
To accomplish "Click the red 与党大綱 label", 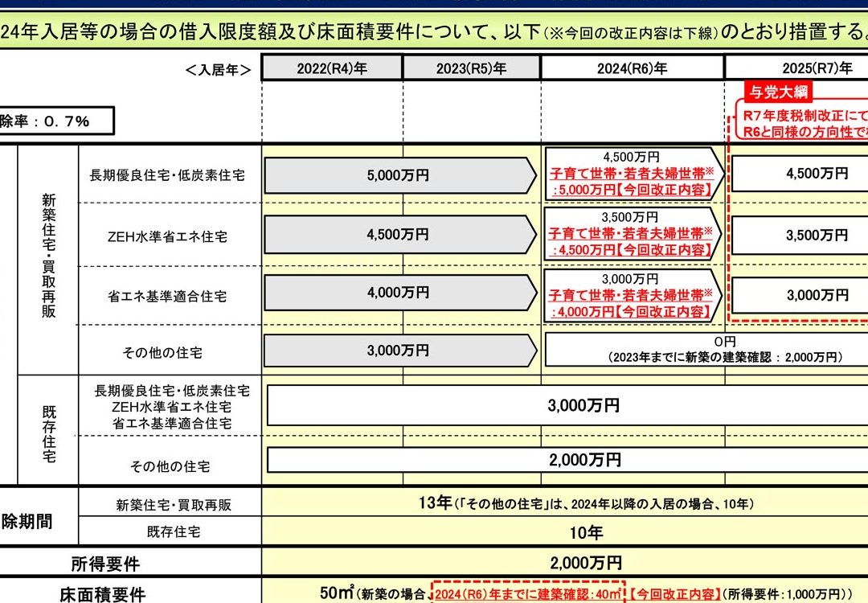I will click(x=778, y=92).
